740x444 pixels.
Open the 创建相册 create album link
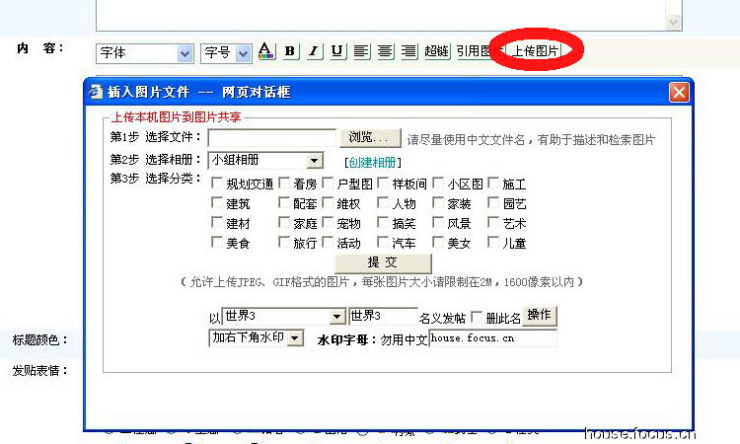tap(372, 163)
